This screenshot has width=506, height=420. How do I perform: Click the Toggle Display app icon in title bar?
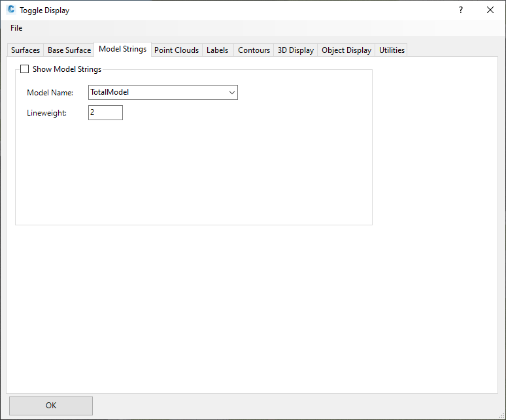pyautogui.click(x=11, y=10)
